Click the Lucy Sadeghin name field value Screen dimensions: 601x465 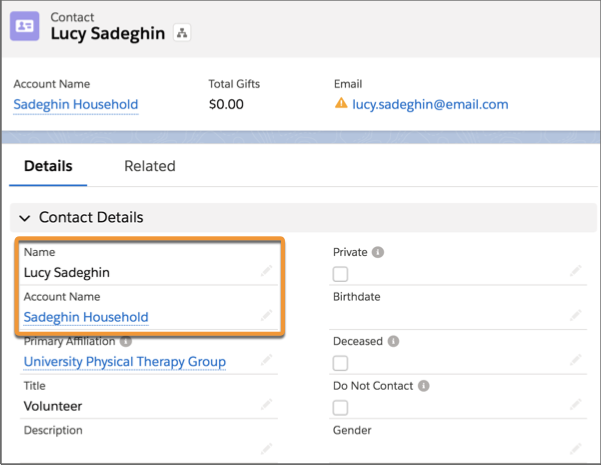[67, 273]
